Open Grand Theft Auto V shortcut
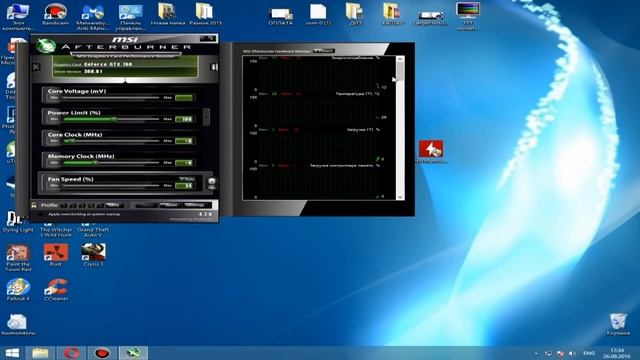This screenshot has width=640, height=360. (93, 231)
